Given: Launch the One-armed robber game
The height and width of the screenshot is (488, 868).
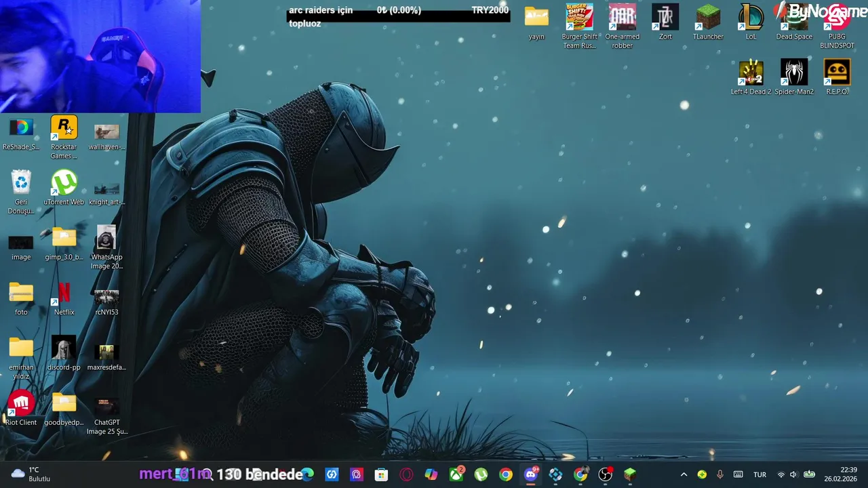Looking at the screenshot, I should click(x=623, y=27).
